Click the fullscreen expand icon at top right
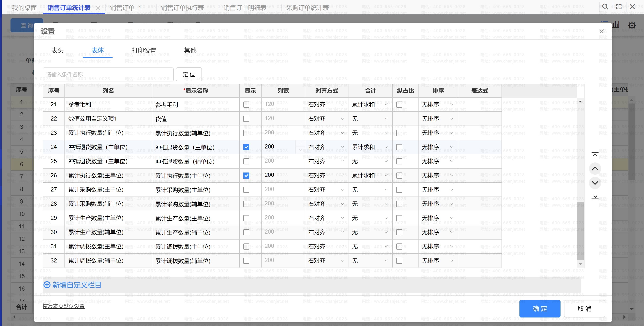The height and width of the screenshot is (326, 644). click(619, 7)
